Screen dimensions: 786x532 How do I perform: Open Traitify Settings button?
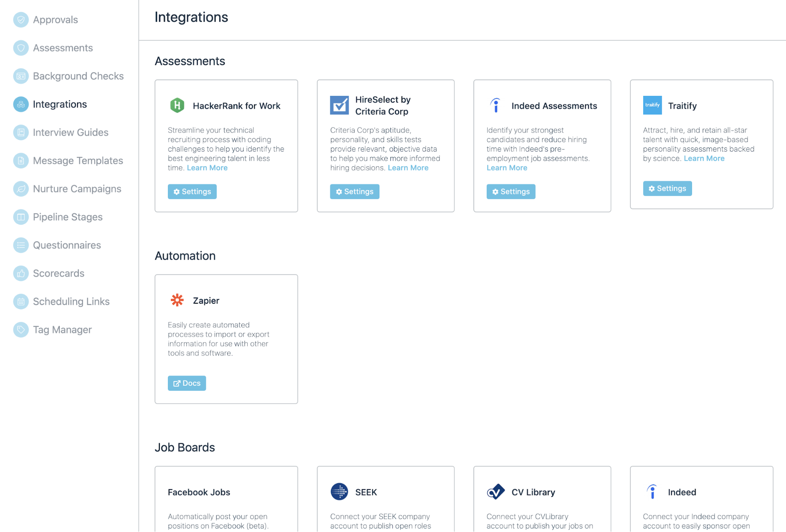point(667,188)
